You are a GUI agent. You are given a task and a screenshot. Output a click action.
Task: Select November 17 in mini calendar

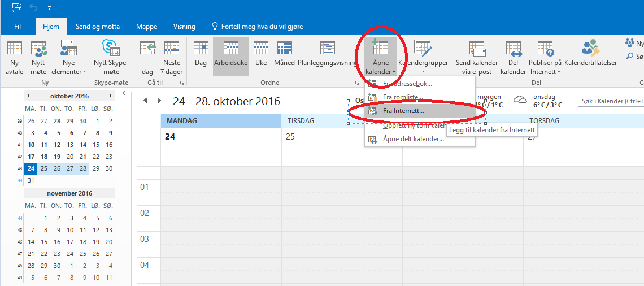(70, 242)
